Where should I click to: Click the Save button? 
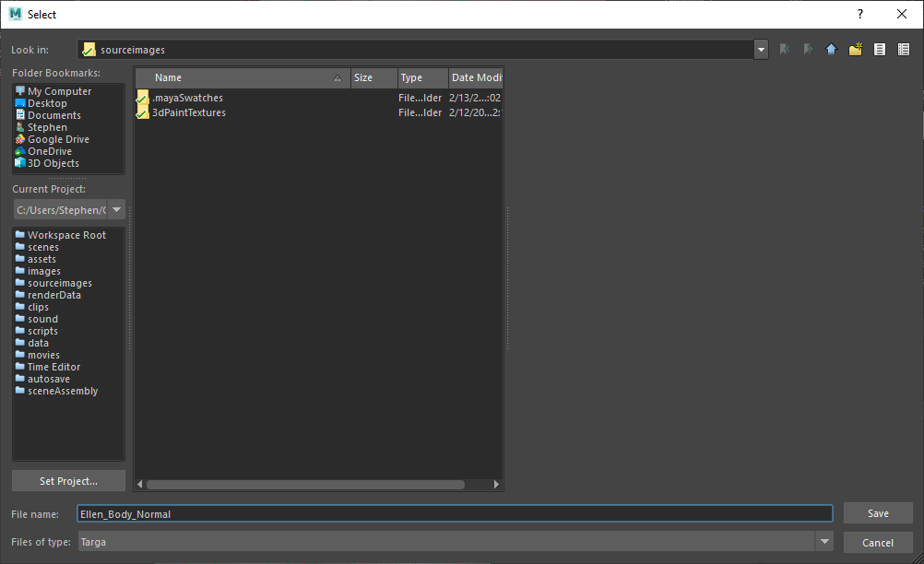(x=877, y=513)
